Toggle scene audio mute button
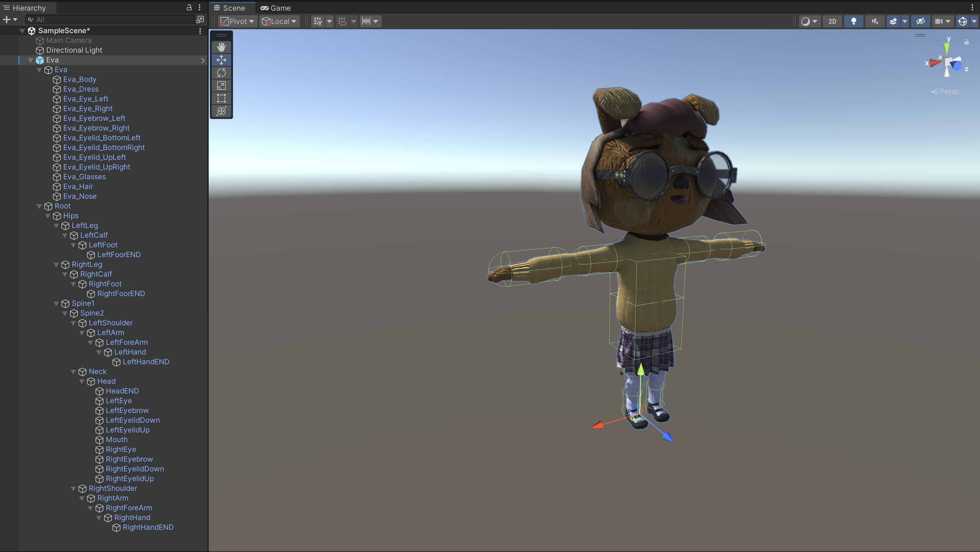The image size is (980, 552). 875,21
